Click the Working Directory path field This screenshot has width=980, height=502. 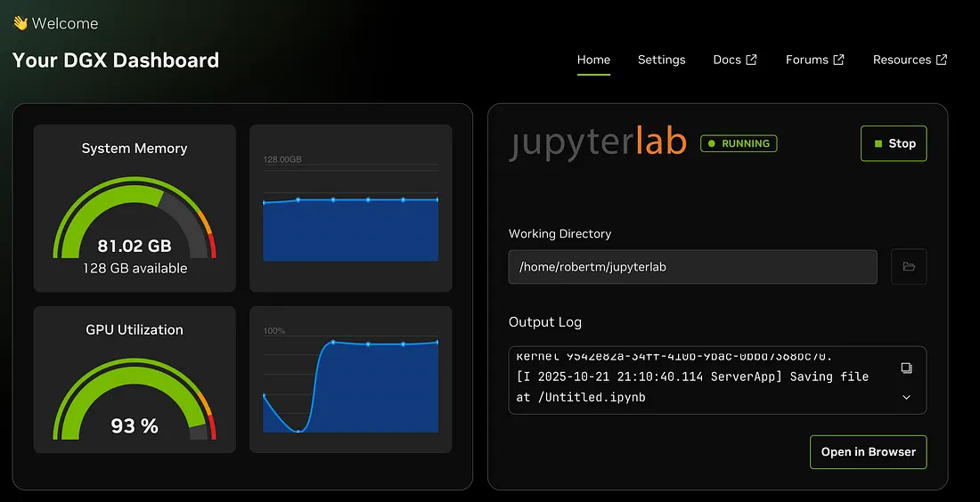coord(692,267)
